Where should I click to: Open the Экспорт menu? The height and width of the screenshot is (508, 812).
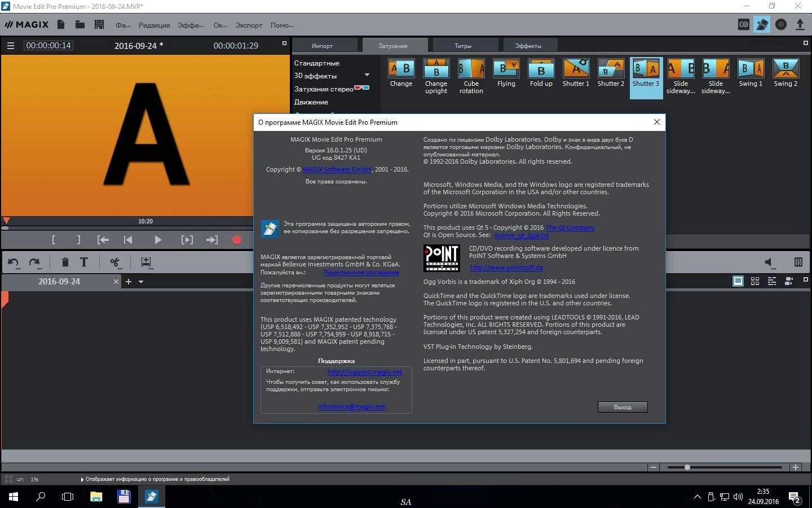[249, 25]
